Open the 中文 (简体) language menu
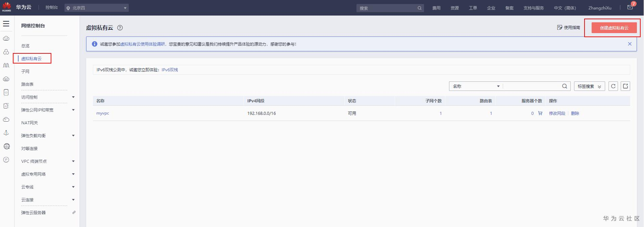 (x=565, y=8)
